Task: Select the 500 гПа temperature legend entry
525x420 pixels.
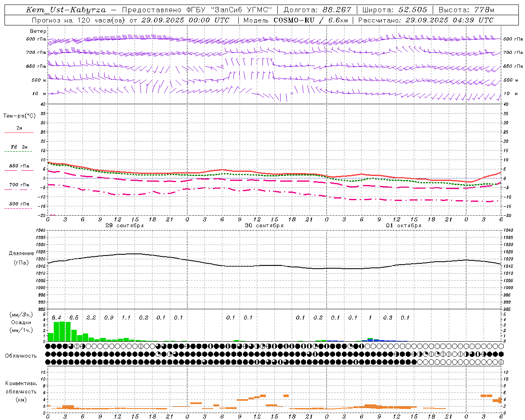Action: (19, 204)
